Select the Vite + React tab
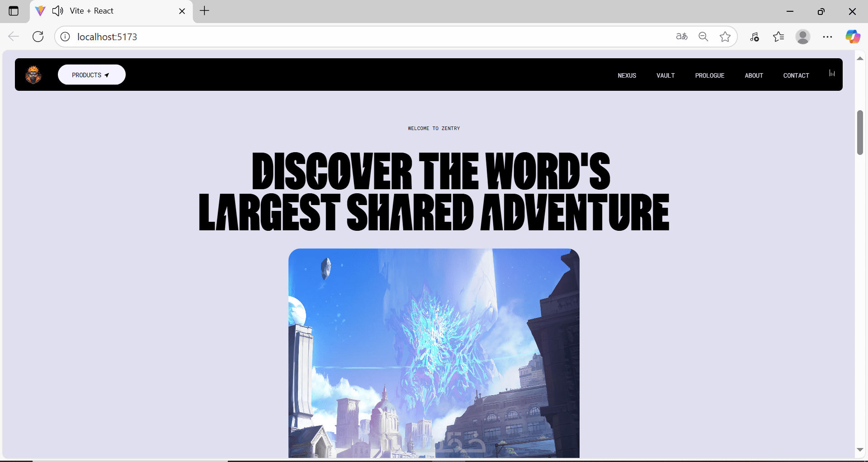Image resolution: width=868 pixels, height=462 pixels. 111,11
